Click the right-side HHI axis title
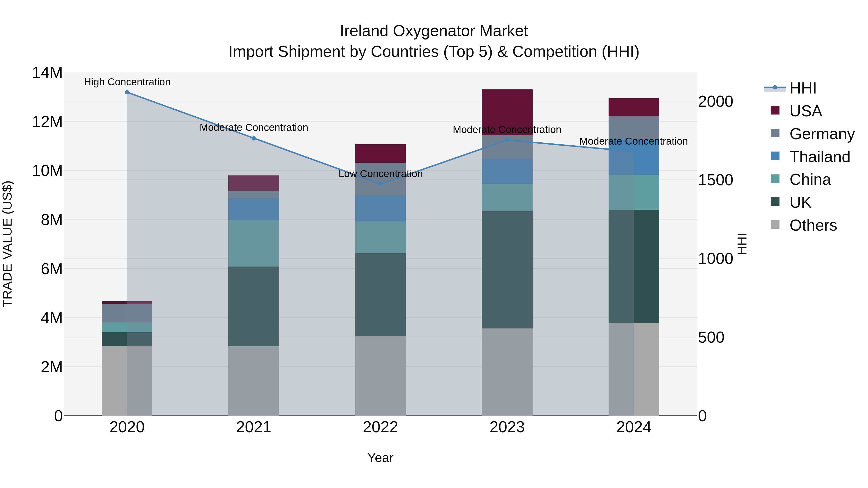 point(742,244)
